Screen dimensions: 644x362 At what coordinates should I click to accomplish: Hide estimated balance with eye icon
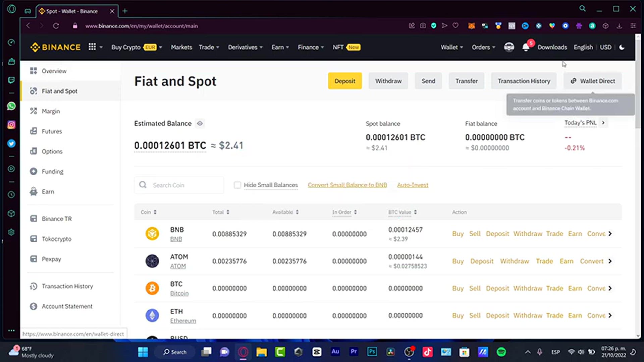200,123
